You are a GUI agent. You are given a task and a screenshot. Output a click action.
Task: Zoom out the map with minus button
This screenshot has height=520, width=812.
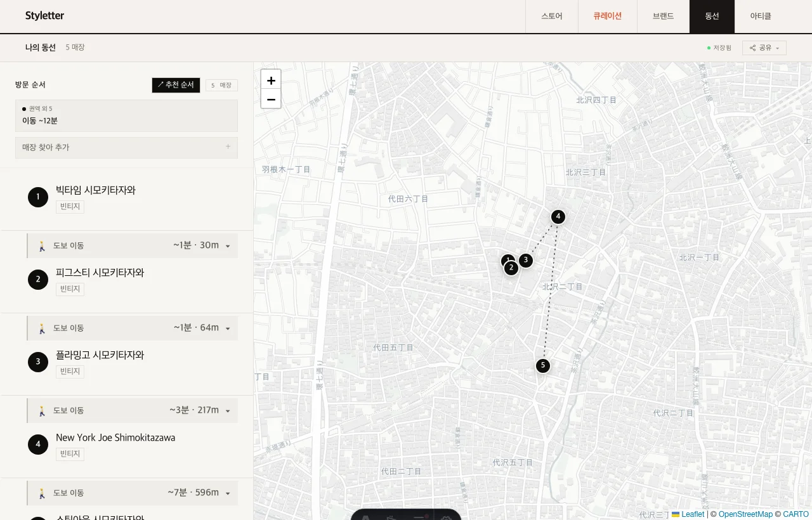[271, 99]
